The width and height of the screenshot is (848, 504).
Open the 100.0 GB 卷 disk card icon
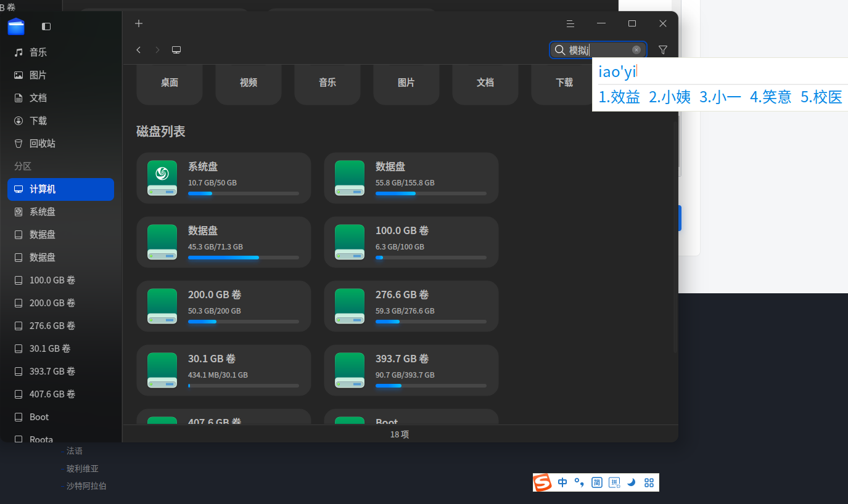[x=350, y=242]
